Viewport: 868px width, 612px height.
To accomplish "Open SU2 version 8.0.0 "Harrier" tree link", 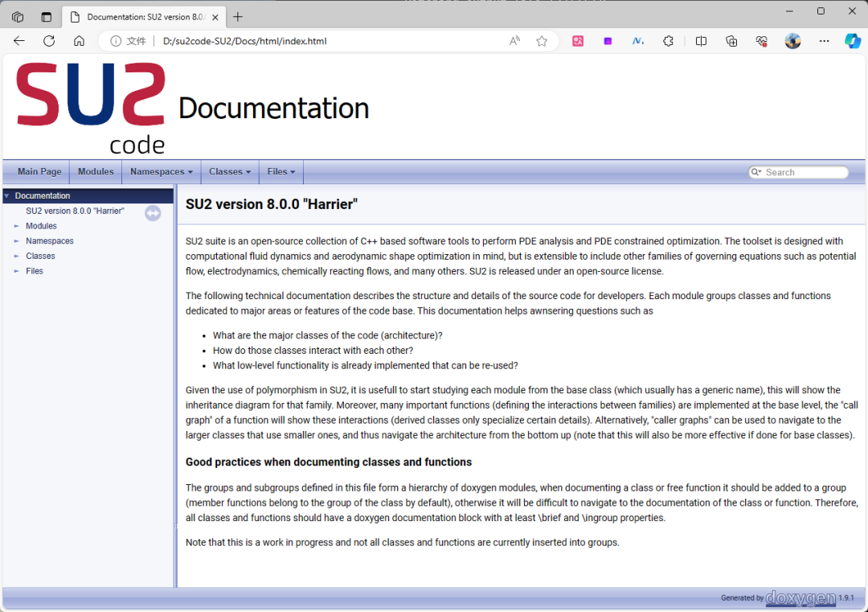I will pyautogui.click(x=75, y=211).
